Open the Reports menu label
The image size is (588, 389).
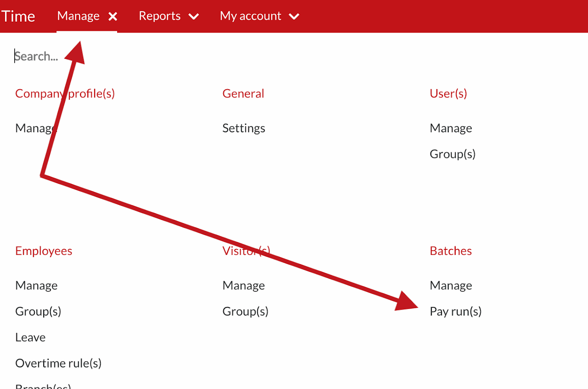point(159,16)
